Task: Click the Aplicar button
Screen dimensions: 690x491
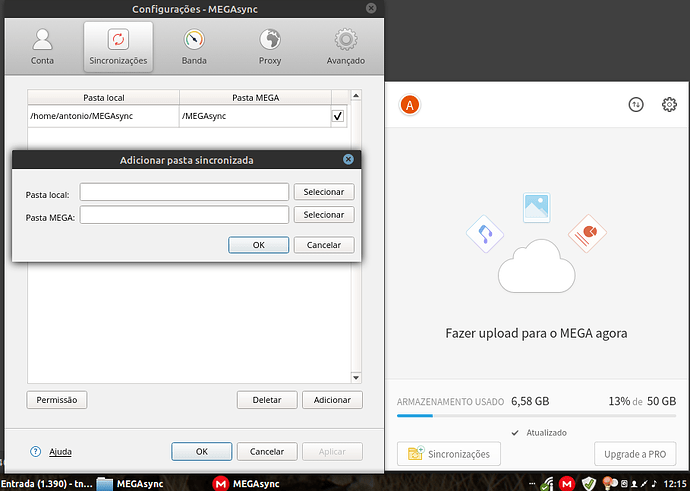Action: [332, 451]
